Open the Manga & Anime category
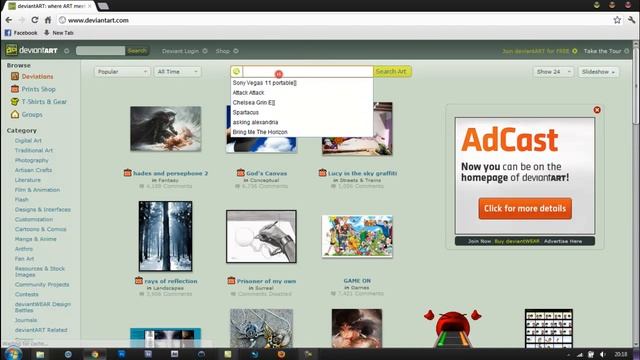The width and height of the screenshot is (640, 360). pos(36,239)
